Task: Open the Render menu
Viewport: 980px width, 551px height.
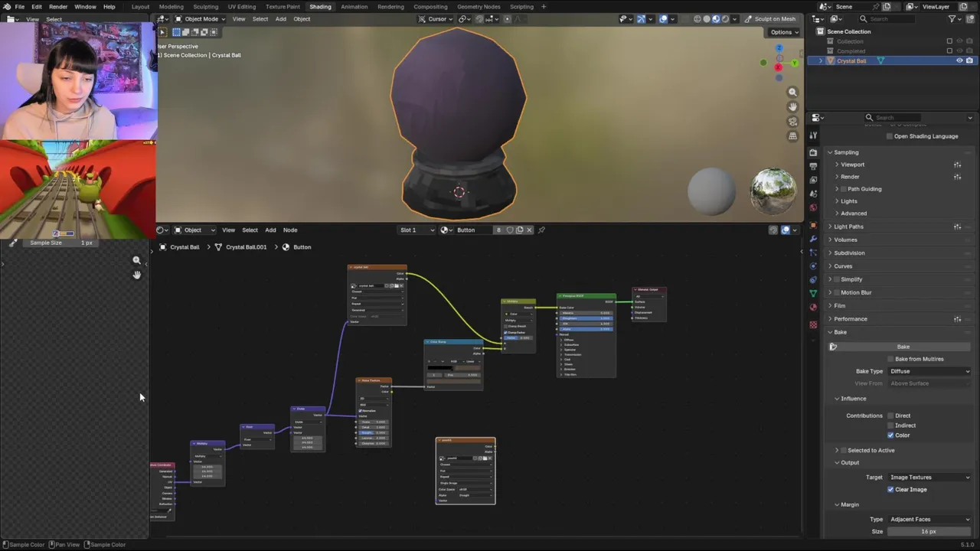Action: tap(58, 6)
